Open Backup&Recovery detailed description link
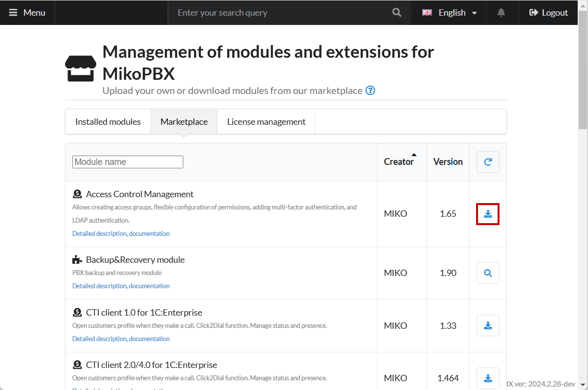The image size is (588, 390). [x=121, y=286]
